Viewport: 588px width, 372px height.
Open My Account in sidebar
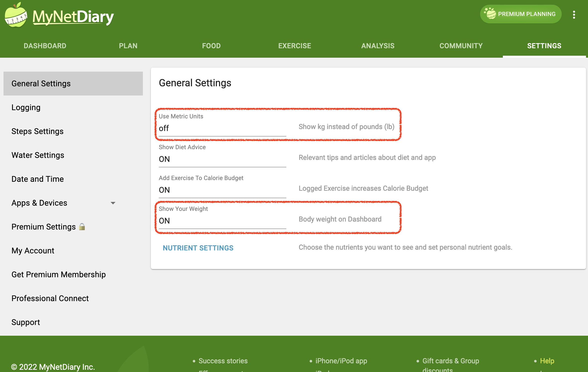coord(73,251)
